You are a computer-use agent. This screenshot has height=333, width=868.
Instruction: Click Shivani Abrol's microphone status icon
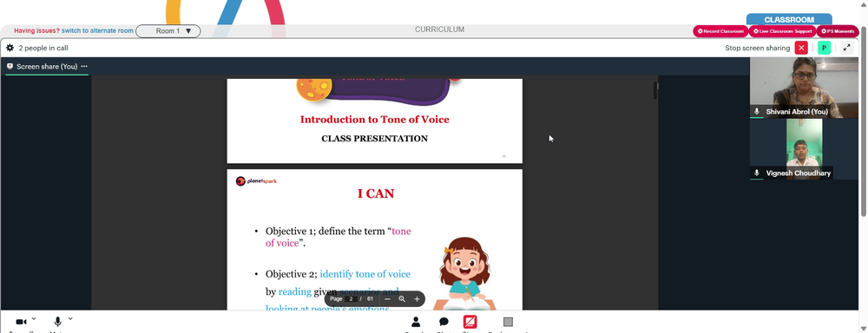(757, 112)
